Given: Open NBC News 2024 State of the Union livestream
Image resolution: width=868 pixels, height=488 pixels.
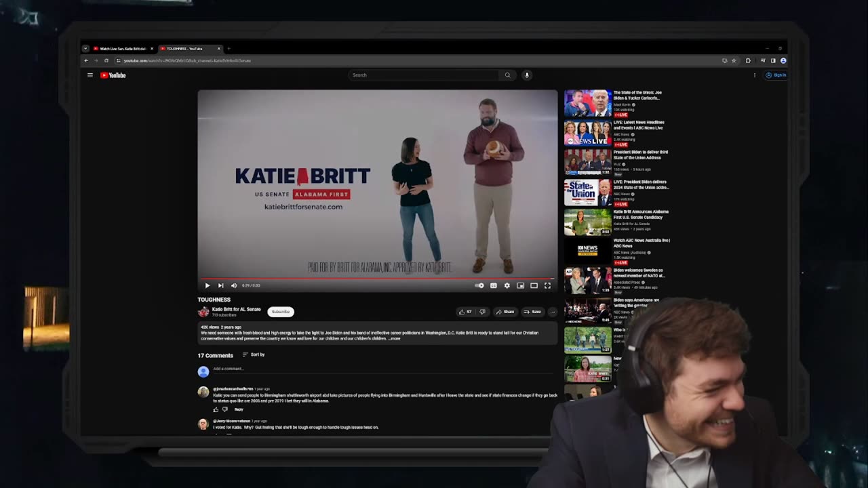Looking at the screenshot, I should [x=617, y=192].
